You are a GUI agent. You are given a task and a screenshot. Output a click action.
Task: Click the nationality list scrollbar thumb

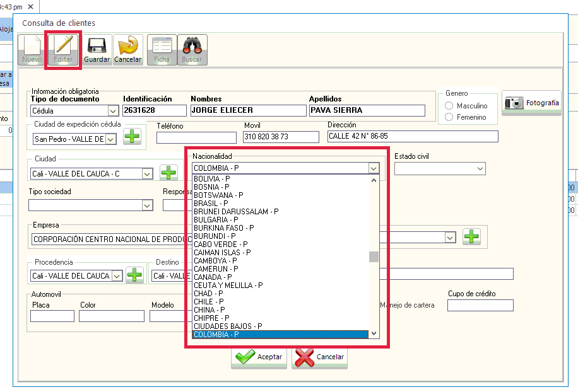pos(374,257)
